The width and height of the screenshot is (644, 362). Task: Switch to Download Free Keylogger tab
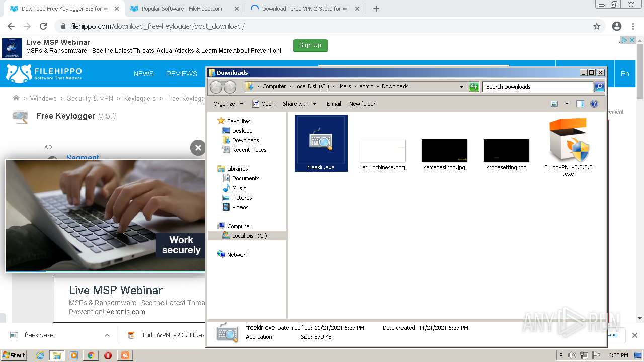pyautogui.click(x=65, y=9)
